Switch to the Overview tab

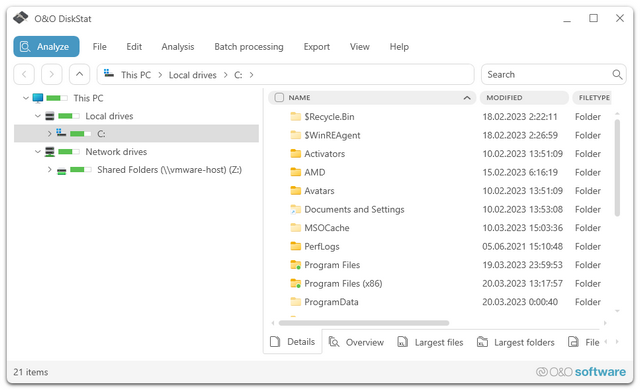(x=356, y=342)
